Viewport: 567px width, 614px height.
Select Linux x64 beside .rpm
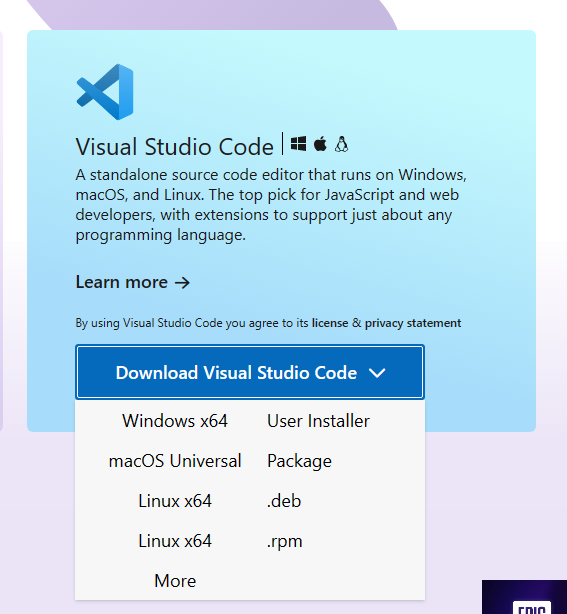click(175, 541)
